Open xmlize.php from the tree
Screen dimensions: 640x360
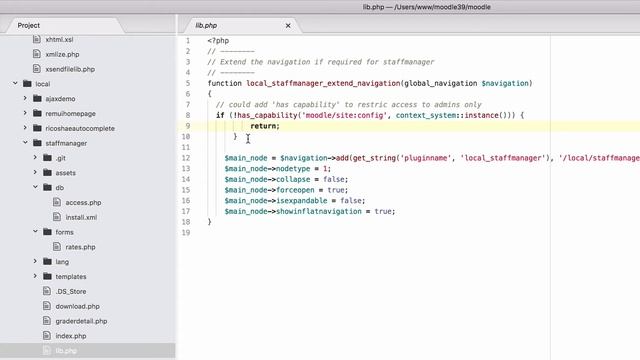click(62, 54)
